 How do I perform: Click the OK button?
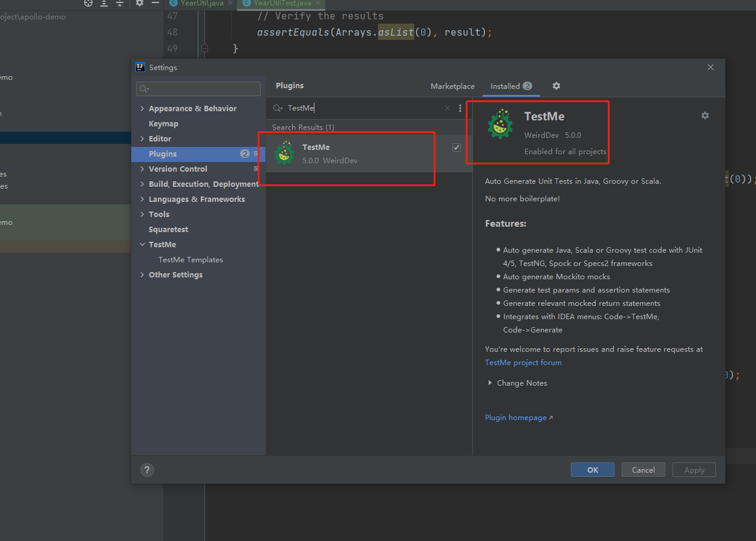[593, 470]
